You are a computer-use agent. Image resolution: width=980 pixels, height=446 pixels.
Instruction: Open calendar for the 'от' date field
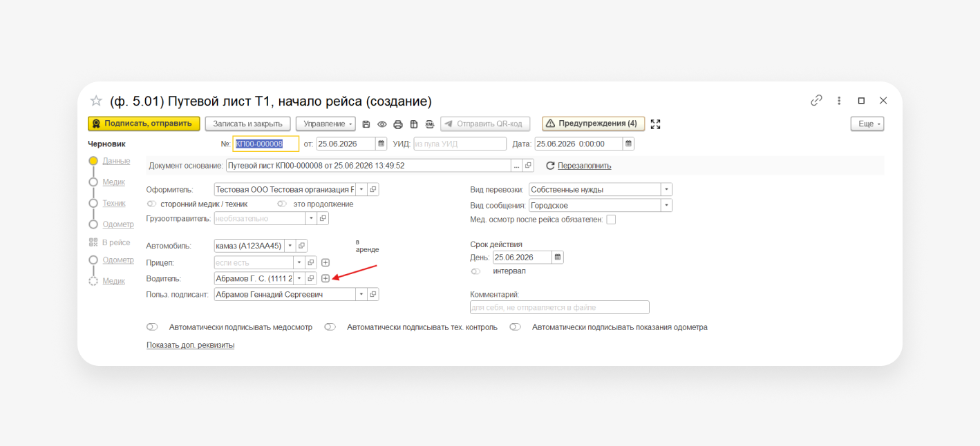click(381, 144)
